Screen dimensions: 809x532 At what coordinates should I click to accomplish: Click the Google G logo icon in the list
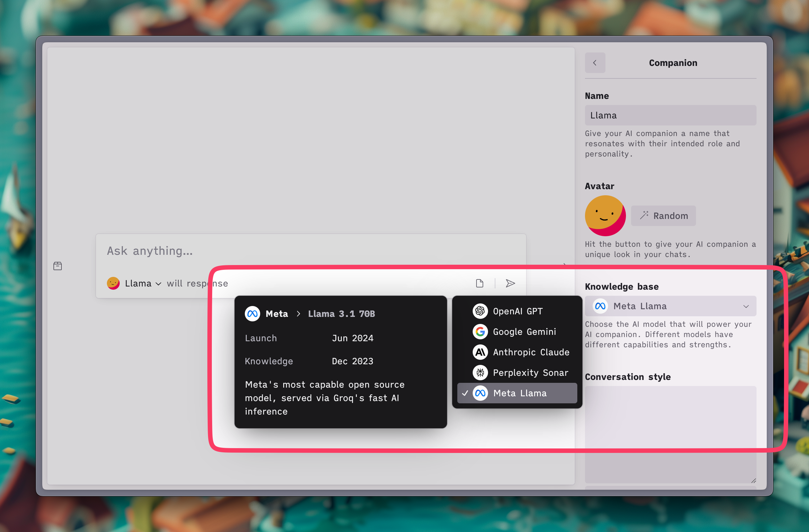point(480,331)
